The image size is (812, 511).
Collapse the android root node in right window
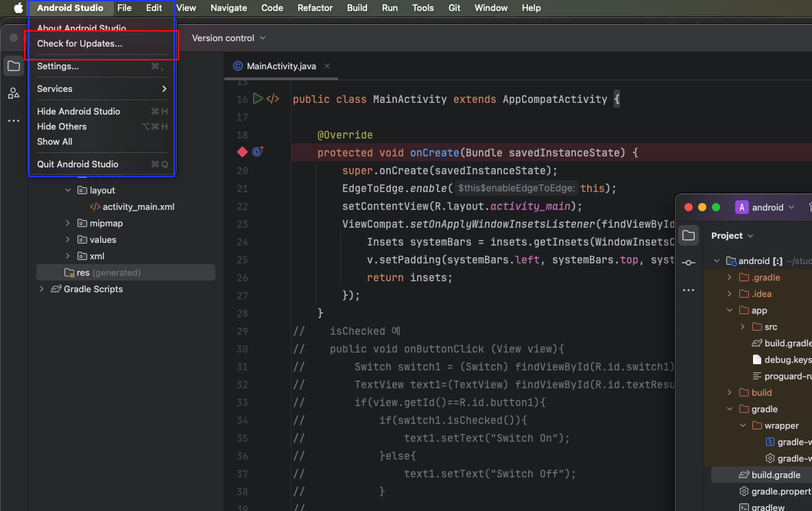pos(717,261)
